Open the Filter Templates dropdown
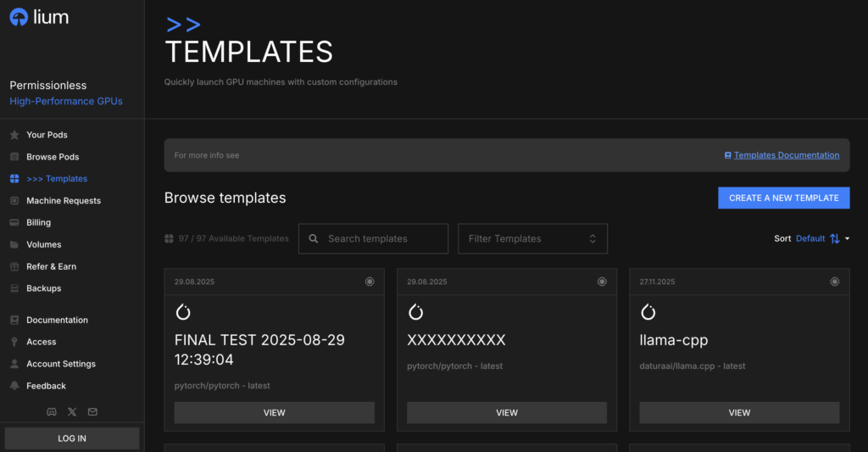Image resolution: width=868 pixels, height=452 pixels. [532, 239]
